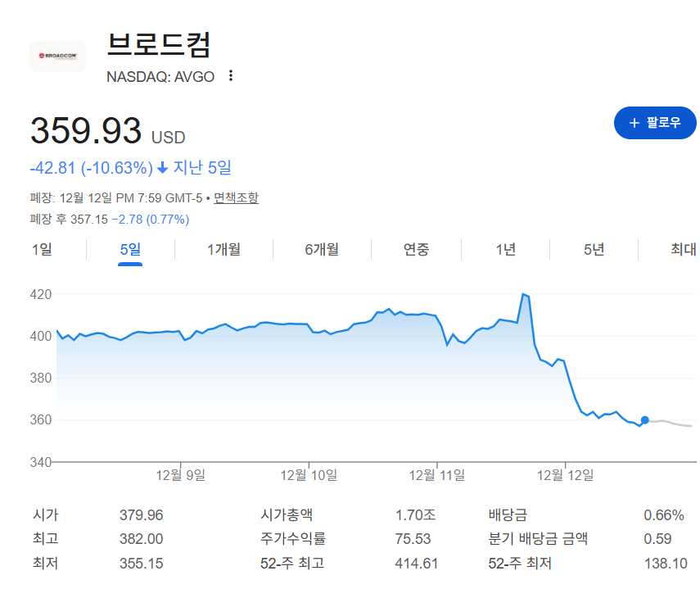Click the plus icon in 팔로우 button
Image resolution: width=700 pixels, height=589 pixels.
tap(634, 123)
